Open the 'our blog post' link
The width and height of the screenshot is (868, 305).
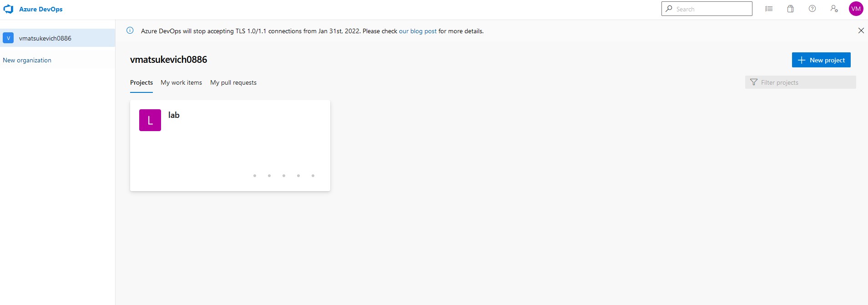point(418,31)
